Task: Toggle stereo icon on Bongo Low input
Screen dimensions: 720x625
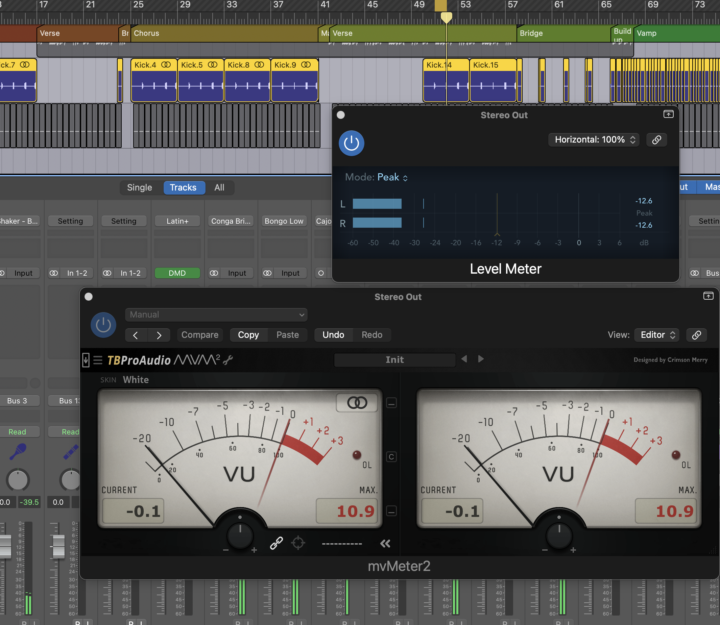Action: point(267,273)
